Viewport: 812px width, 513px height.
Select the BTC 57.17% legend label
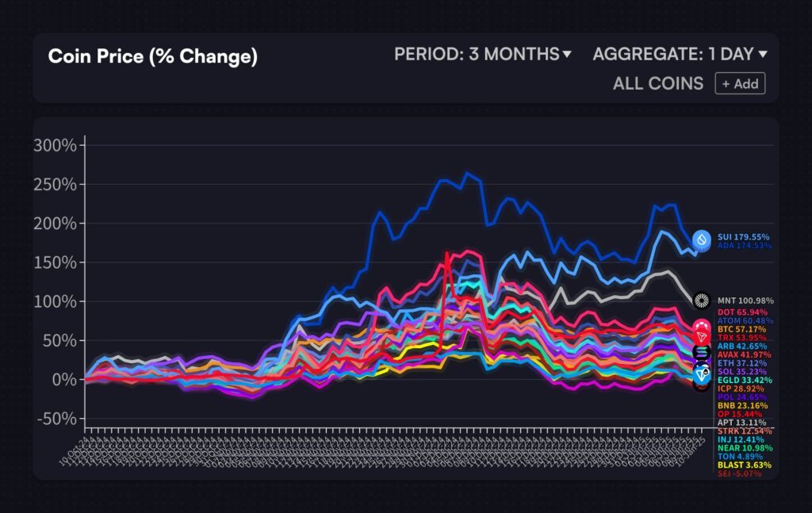[741, 329]
